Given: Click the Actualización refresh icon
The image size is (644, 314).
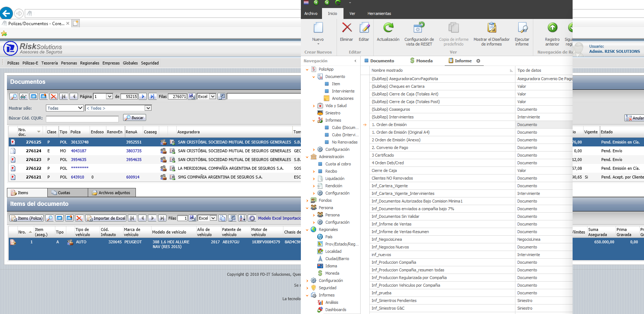Looking at the screenshot, I should coord(388,28).
